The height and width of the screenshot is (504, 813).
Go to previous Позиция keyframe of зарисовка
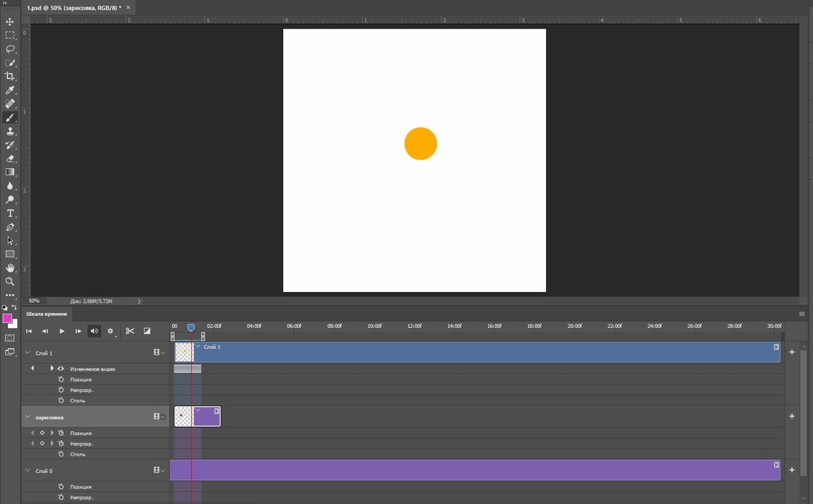tap(33, 433)
